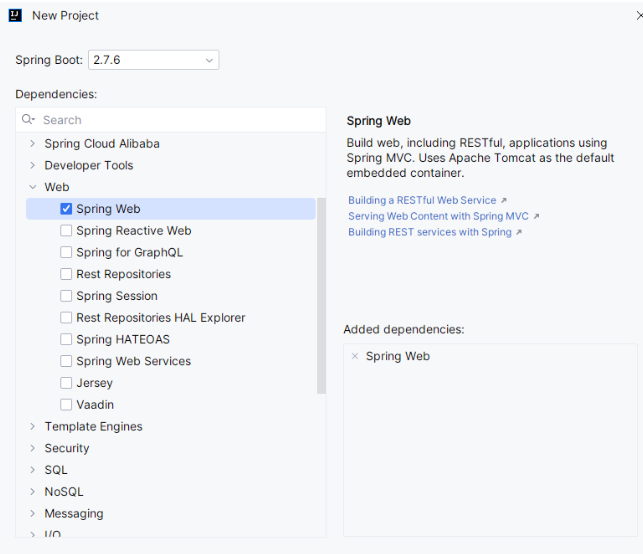The height and width of the screenshot is (554, 643).
Task: Open Building REST services with Spring
Action: (430, 232)
